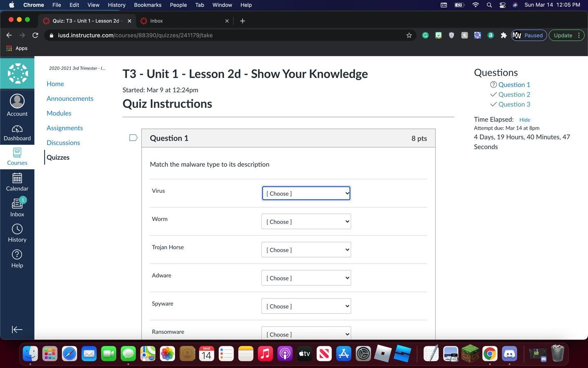Open the Canvas Help menu

[17, 259]
